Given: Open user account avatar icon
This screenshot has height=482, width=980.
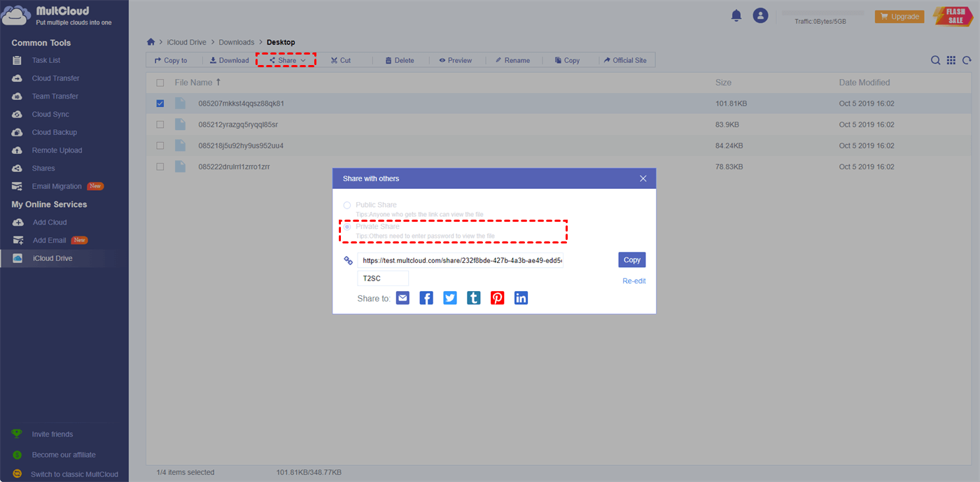Looking at the screenshot, I should (760, 15).
